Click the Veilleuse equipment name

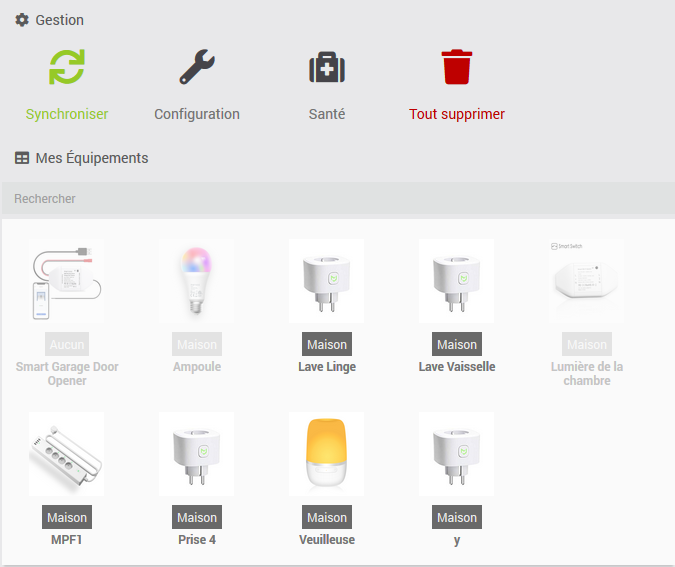(327, 540)
